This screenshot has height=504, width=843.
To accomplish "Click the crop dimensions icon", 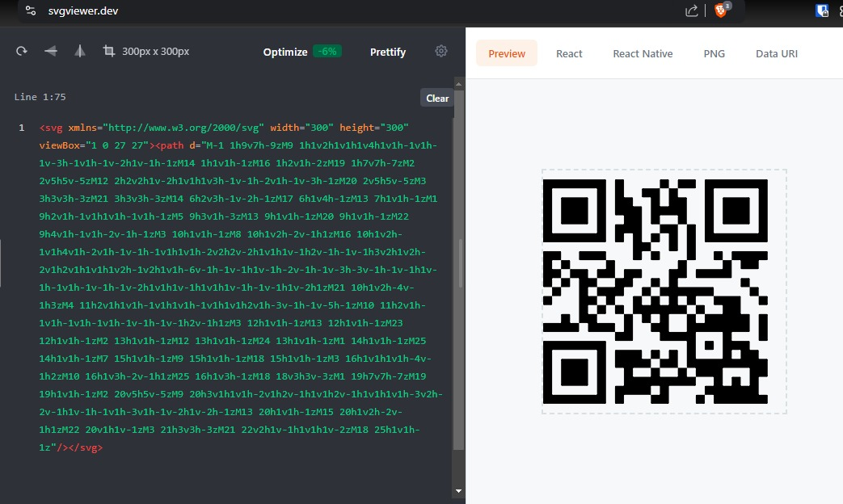I will pos(108,52).
